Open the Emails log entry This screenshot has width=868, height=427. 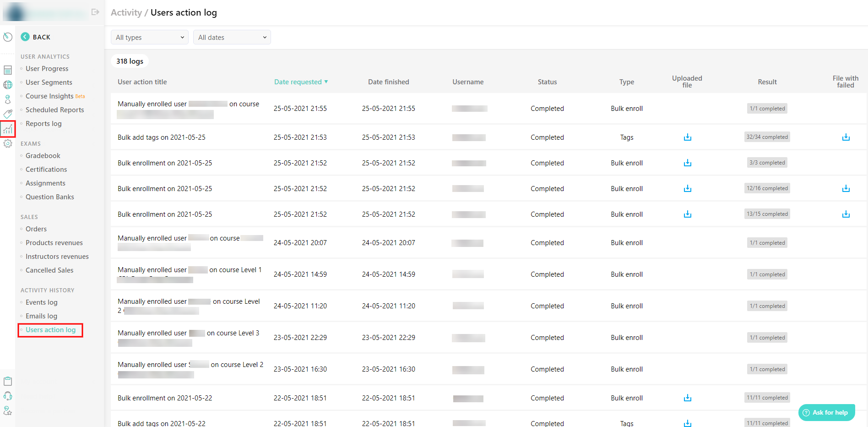pos(42,316)
